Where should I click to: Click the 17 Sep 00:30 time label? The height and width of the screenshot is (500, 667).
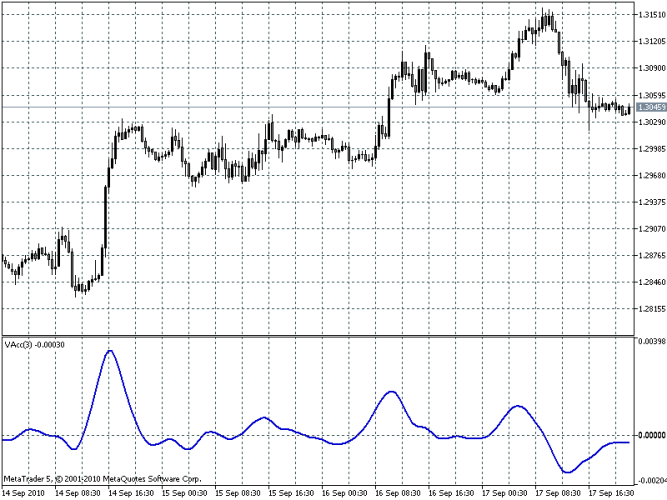pyautogui.click(x=504, y=493)
